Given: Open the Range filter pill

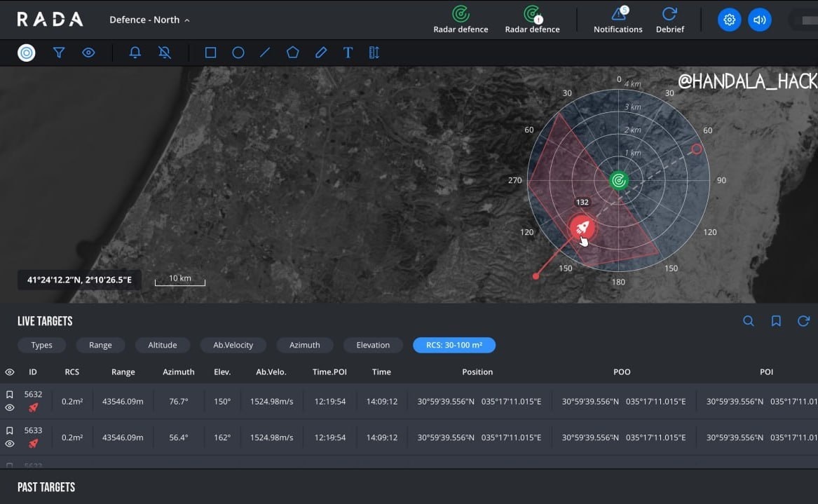Looking at the screenshot, I should tap(100, 345).
